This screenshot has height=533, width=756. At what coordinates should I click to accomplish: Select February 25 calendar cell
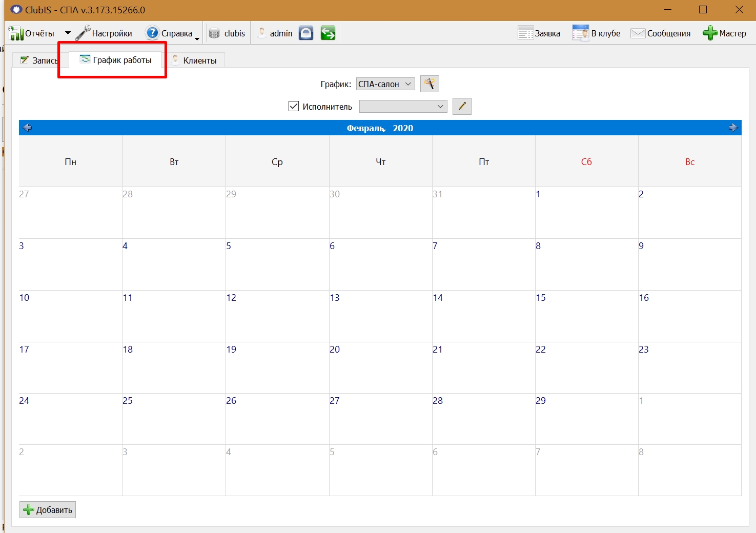pos(174,419)
